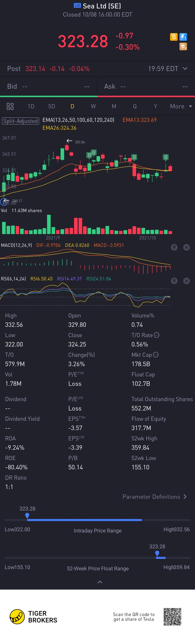Open the chart layout grid icon
Screen dimensions: 195x644
[10, 106]
